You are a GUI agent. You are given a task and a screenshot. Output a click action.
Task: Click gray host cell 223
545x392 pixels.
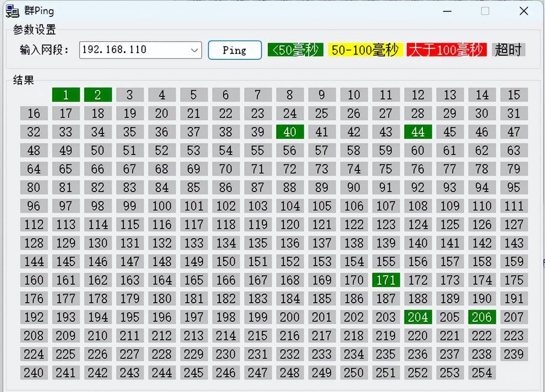(514, 336)
